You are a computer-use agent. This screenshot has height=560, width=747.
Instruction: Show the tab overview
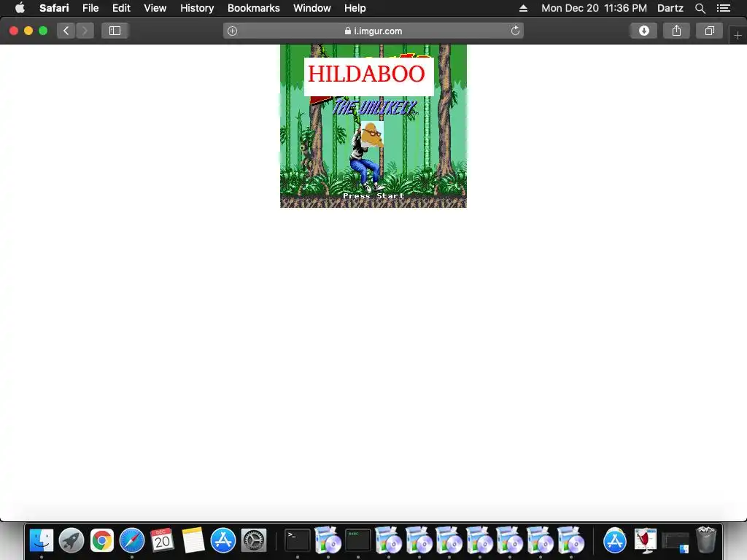click(709, 31)
